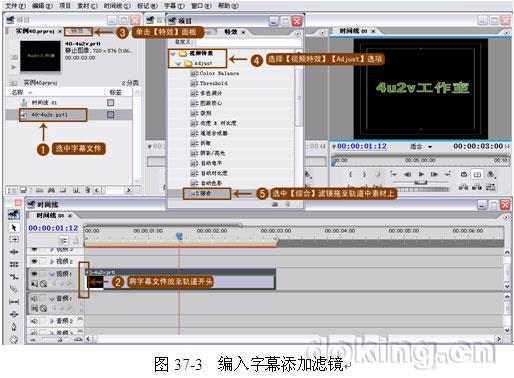Image resolution: width=514 pixels, height=378 pixels.
Task: Click the Output settings icon in monitor
Action: click(490, 174)
